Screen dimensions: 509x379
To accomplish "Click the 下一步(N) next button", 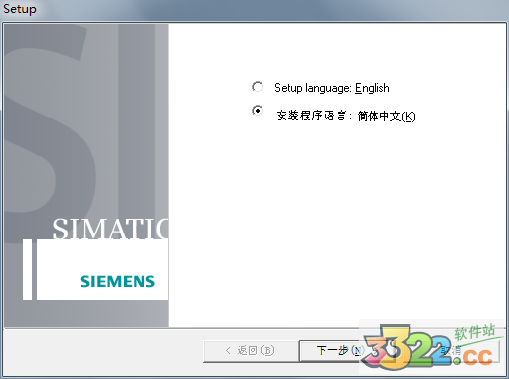I will [x=348, y=351].
